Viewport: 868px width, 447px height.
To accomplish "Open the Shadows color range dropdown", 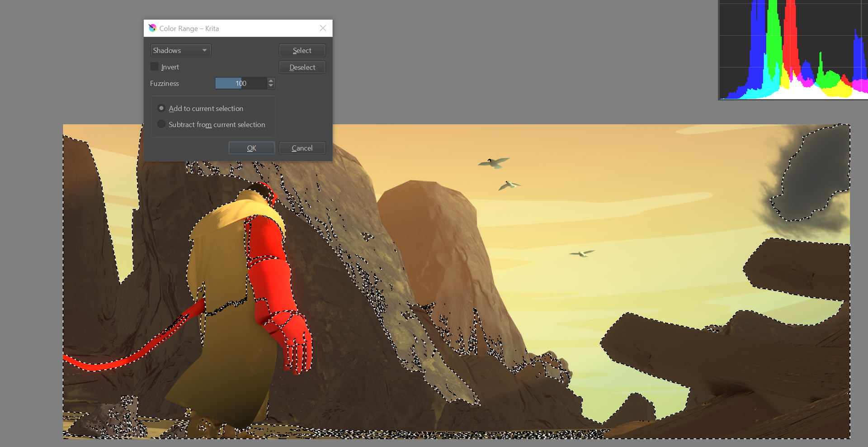I will tap(180, 50).
